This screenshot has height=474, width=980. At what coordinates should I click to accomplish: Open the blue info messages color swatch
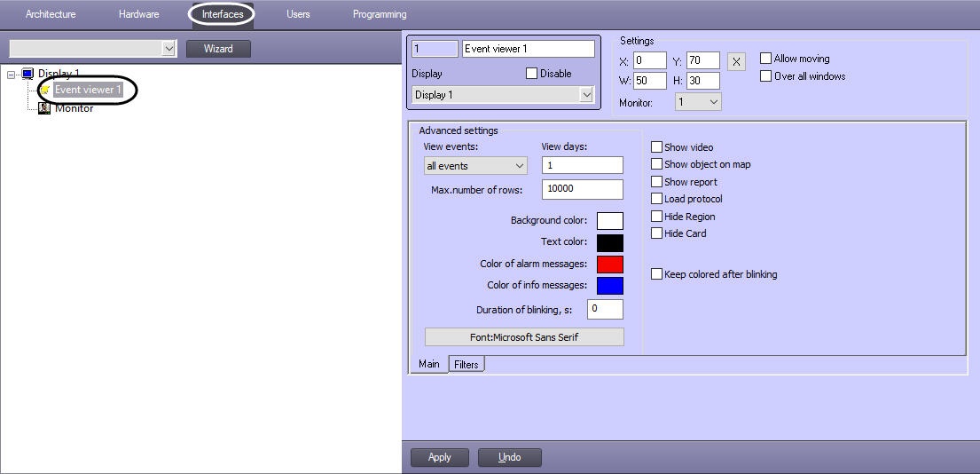tap(609, 286)
